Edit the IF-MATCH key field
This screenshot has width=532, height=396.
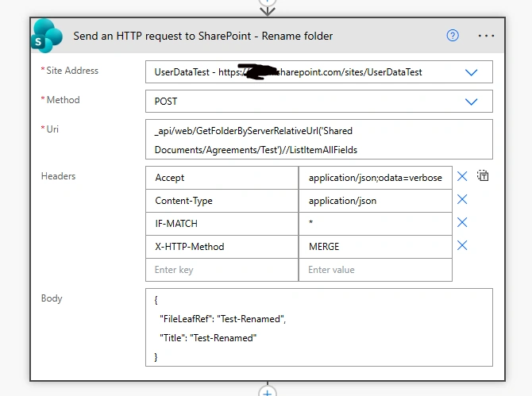click(222, 224)
